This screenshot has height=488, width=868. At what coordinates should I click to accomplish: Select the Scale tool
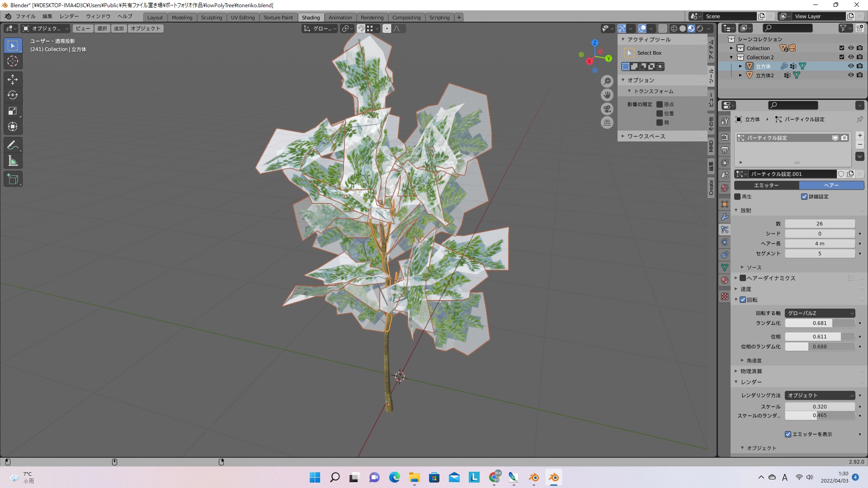coord(13,111)
